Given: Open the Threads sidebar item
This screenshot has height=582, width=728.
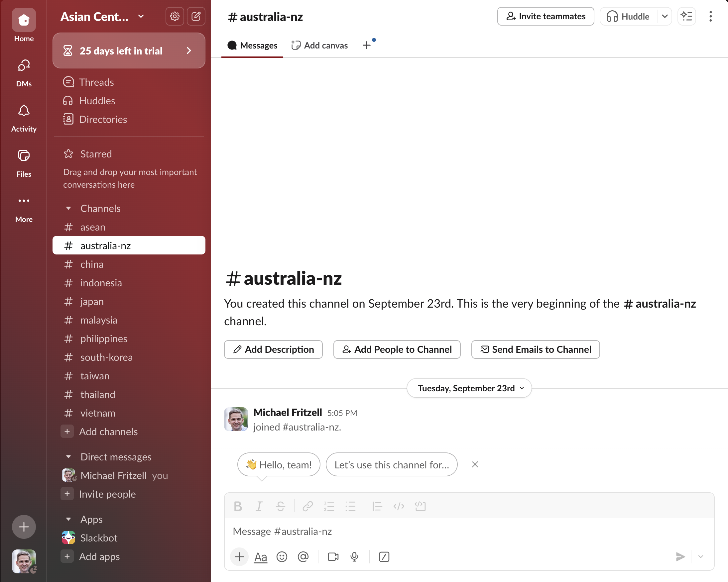Looking at the screenshot, I should (96, 82).
